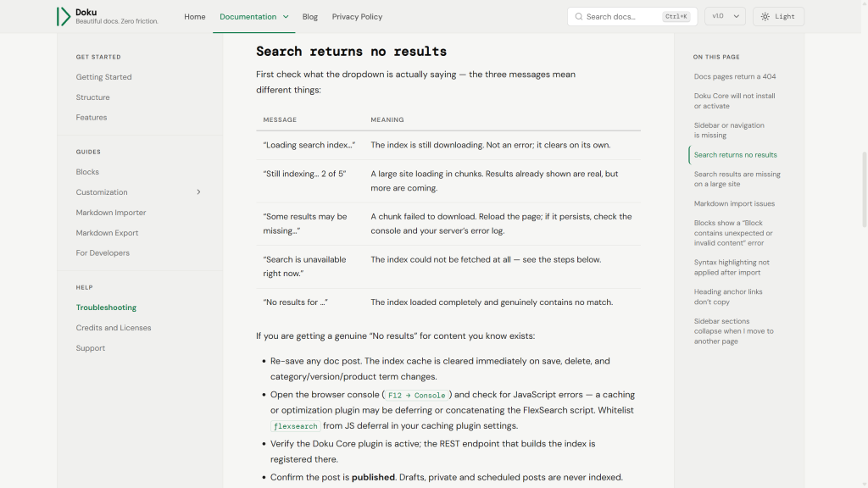Jump to 'Search returns no results' TOC entry
This screenshot has height=488, width=868.
(x=735, y=155)
